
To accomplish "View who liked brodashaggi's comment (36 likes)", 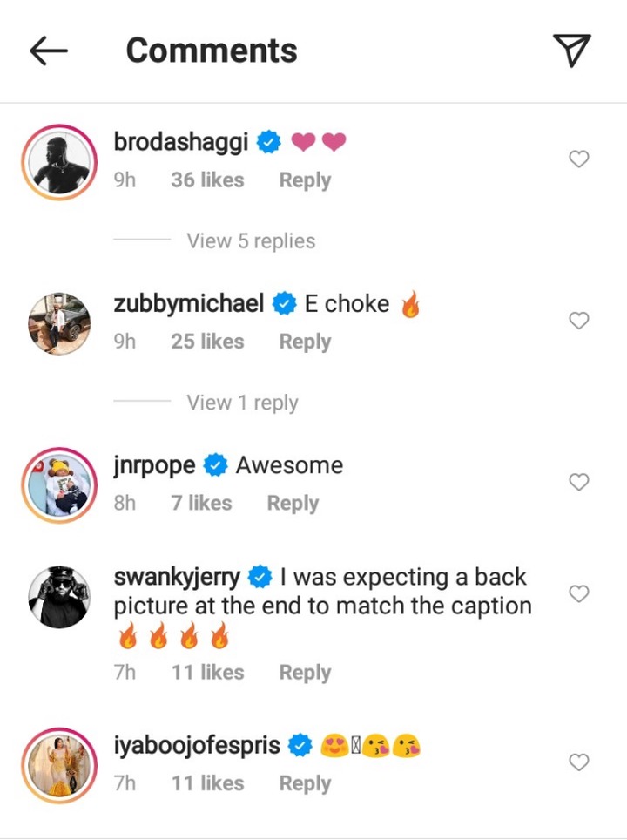I will tap(207, 180).
